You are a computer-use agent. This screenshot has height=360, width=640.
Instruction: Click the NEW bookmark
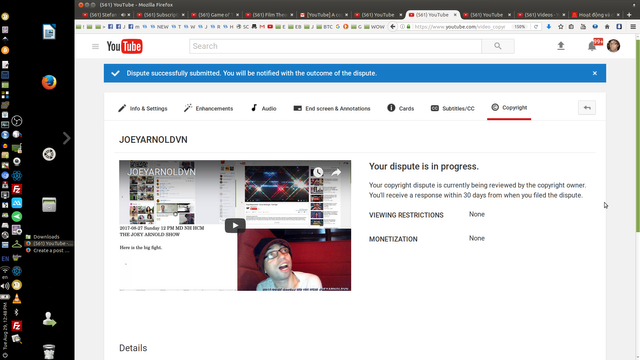point(160,27)
